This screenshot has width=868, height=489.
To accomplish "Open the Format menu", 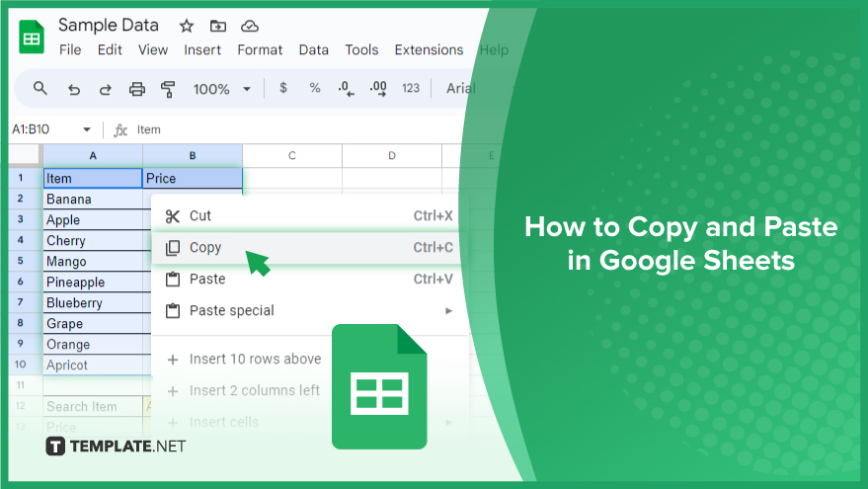I will 260,49.
